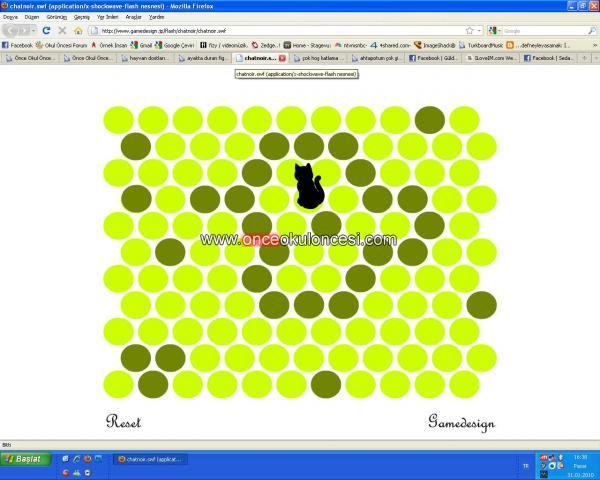This screenshot has height=480, width=600.
Task: Open the back/forward history dropdown arrow
Action: coord(34,30)
